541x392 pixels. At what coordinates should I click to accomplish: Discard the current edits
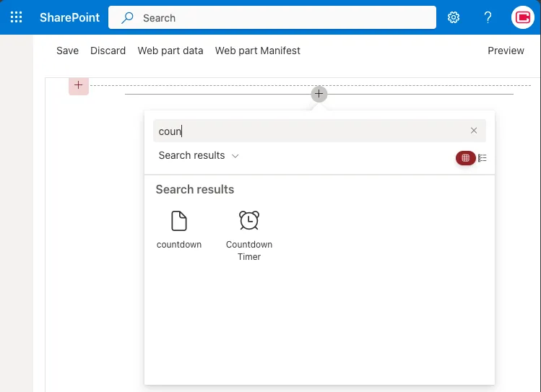(108, 51)
